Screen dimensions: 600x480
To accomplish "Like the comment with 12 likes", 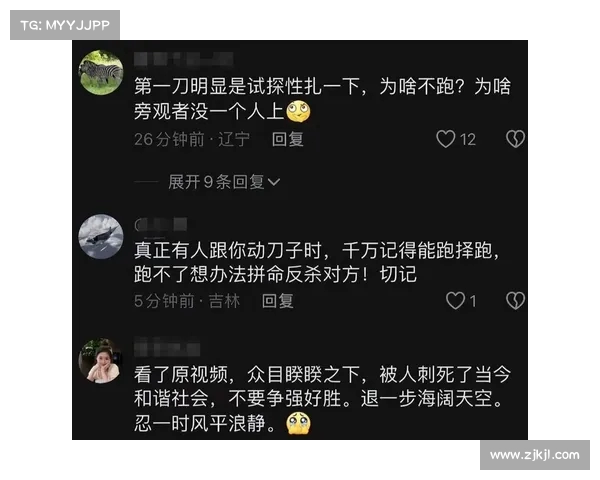I will click(446, 139).
